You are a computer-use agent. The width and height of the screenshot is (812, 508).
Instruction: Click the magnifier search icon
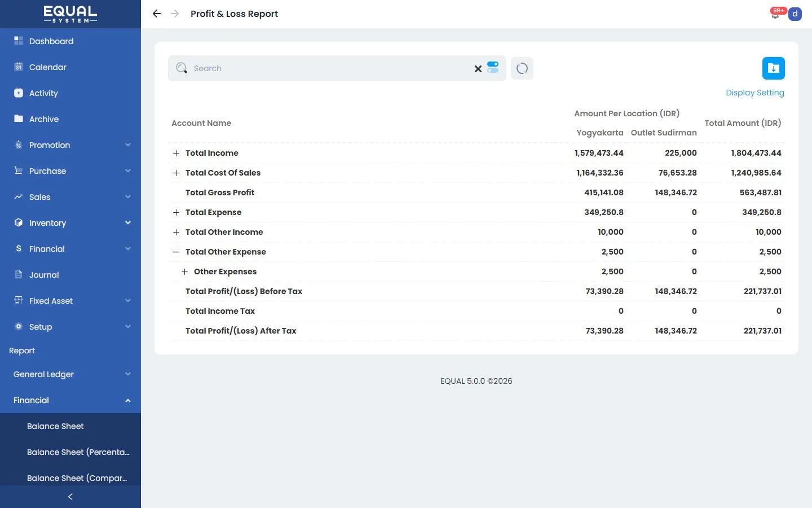tap(182, 68)
